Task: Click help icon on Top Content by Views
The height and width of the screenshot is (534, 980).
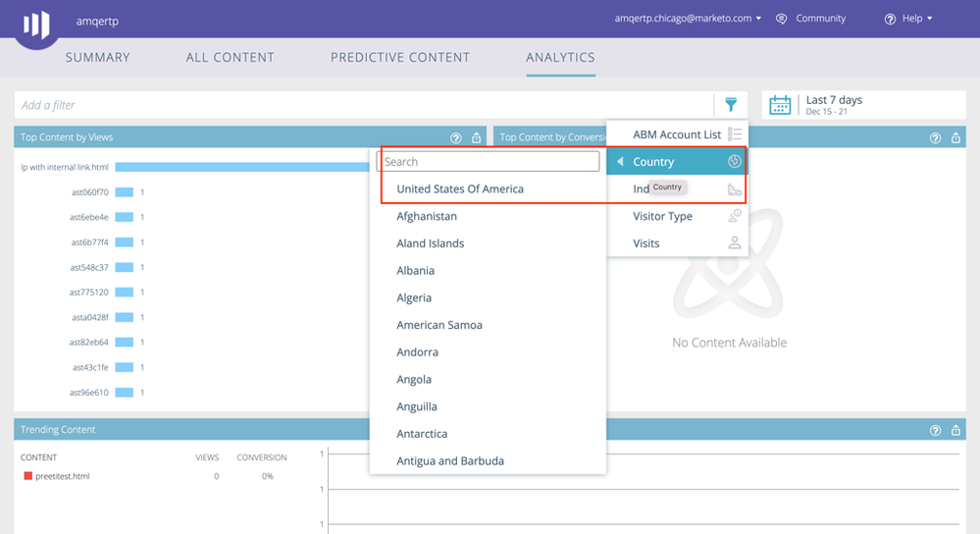Action: [x=456, y=138]
